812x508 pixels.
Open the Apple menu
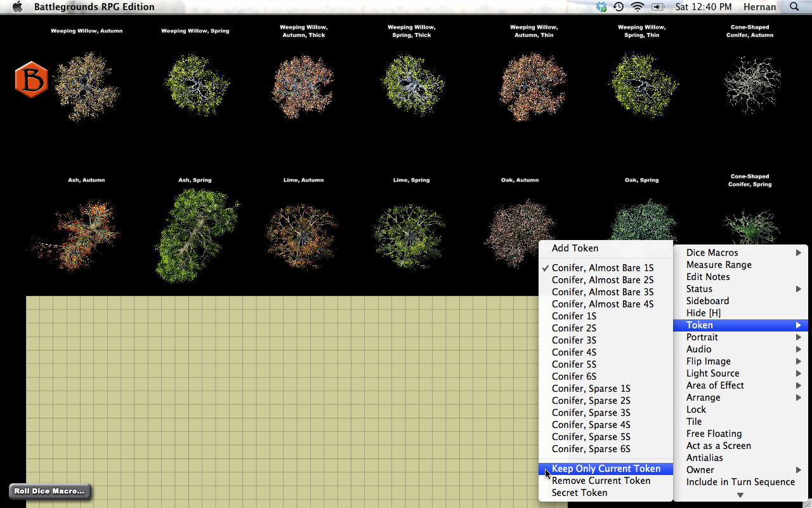pyautogui.click(x=17, y=7)
